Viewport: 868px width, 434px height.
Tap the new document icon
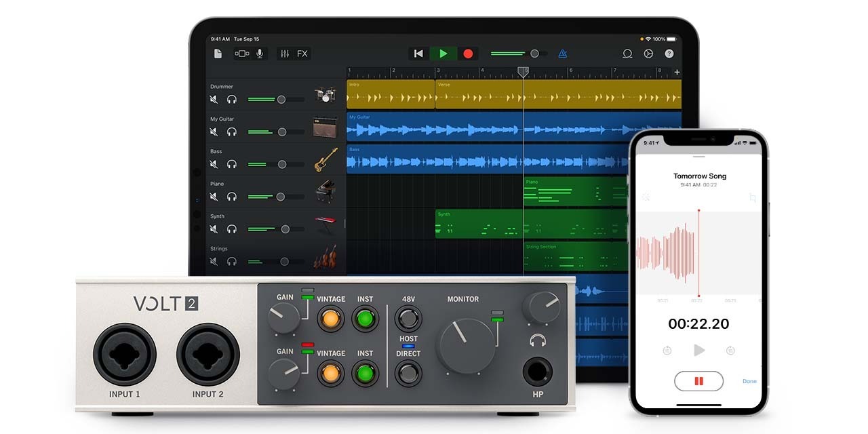tap(218, 53)
